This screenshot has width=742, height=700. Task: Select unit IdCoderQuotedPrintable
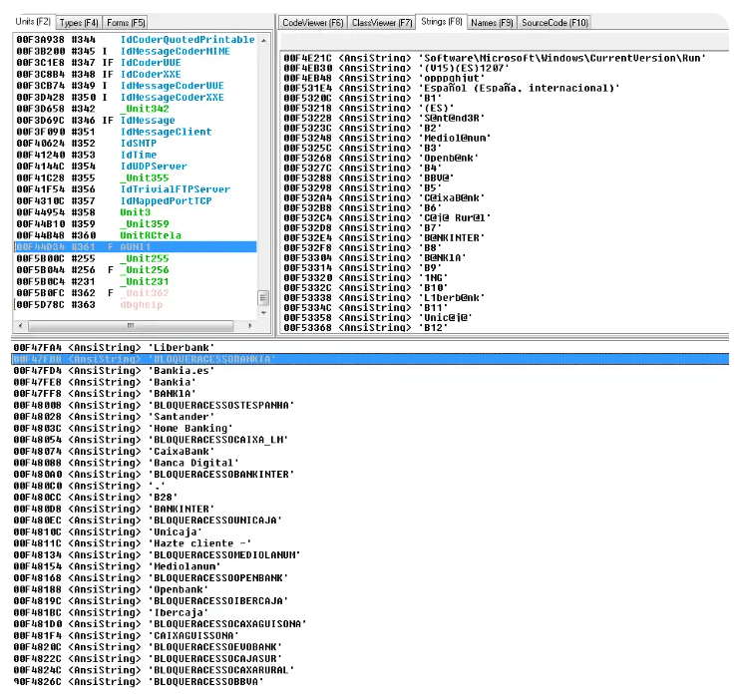click(187, 39)
